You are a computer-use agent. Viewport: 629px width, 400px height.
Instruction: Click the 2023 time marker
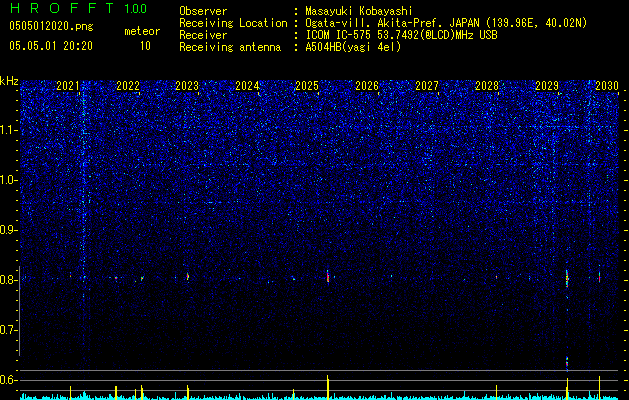click(187, 86)
